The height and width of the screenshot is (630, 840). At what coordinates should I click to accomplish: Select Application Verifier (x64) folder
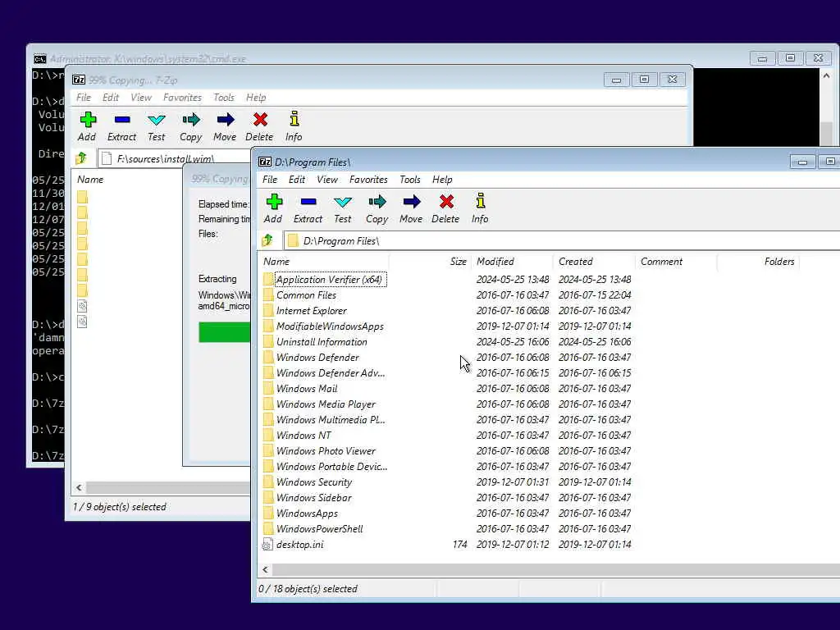click(x=328, y=279)
